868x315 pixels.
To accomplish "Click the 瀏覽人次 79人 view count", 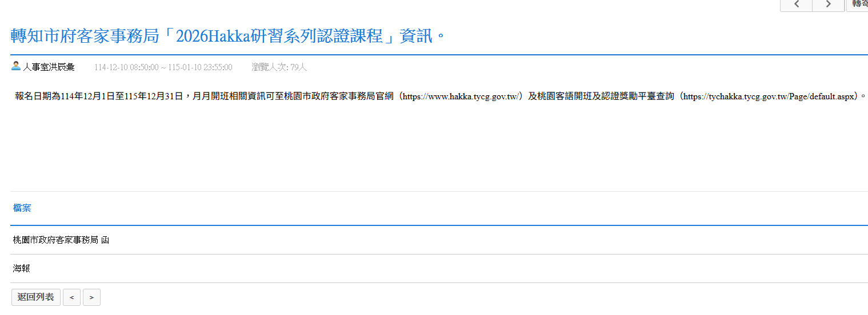I will point(279,67).
